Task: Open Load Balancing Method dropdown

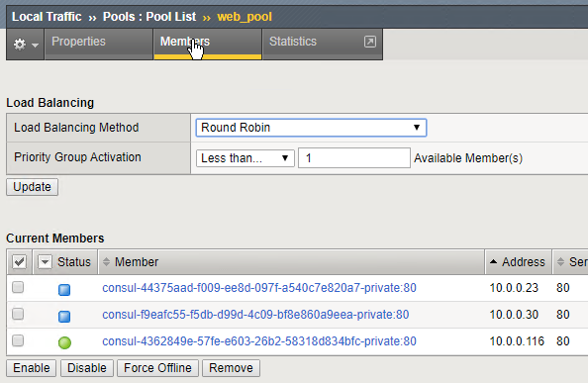Action: point(311,128)
